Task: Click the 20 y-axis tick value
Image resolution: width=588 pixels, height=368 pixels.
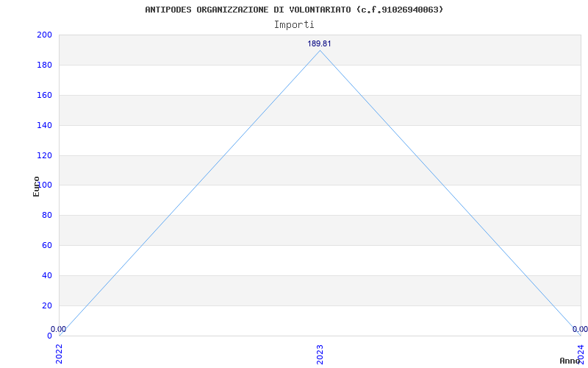Action: (47, 305)
